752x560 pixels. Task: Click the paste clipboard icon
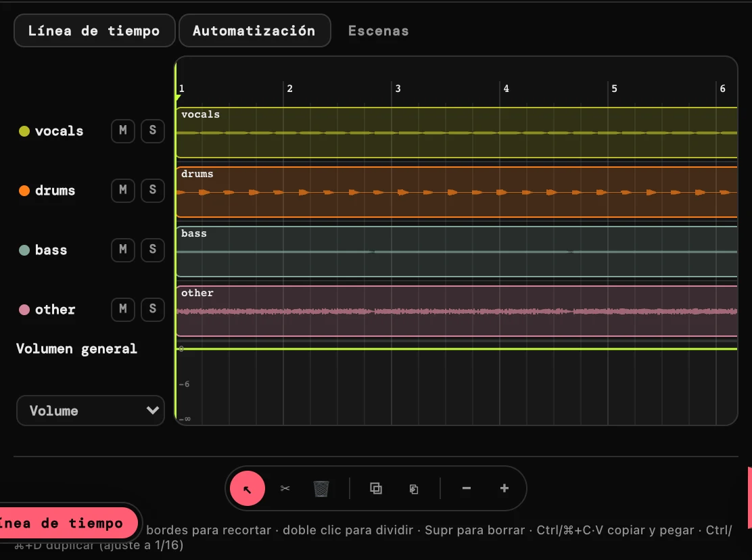[414, 489]
